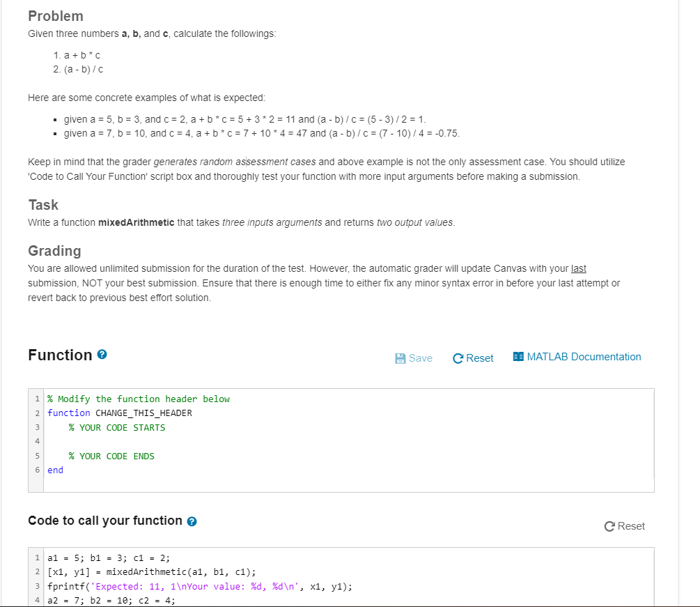The image size is (700, 607).
Task: Click the Reset button for the call script
Action: click(625, 526)
